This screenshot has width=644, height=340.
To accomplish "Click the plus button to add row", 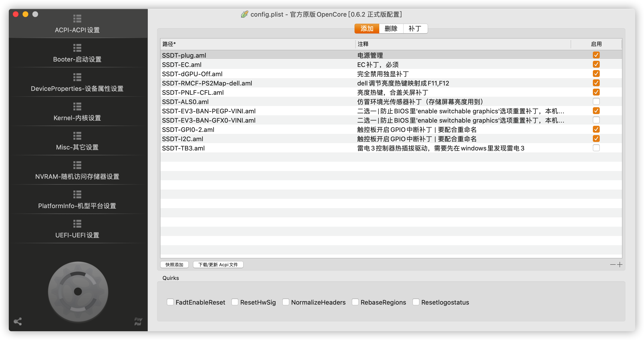I will click(x=620, y=265).
